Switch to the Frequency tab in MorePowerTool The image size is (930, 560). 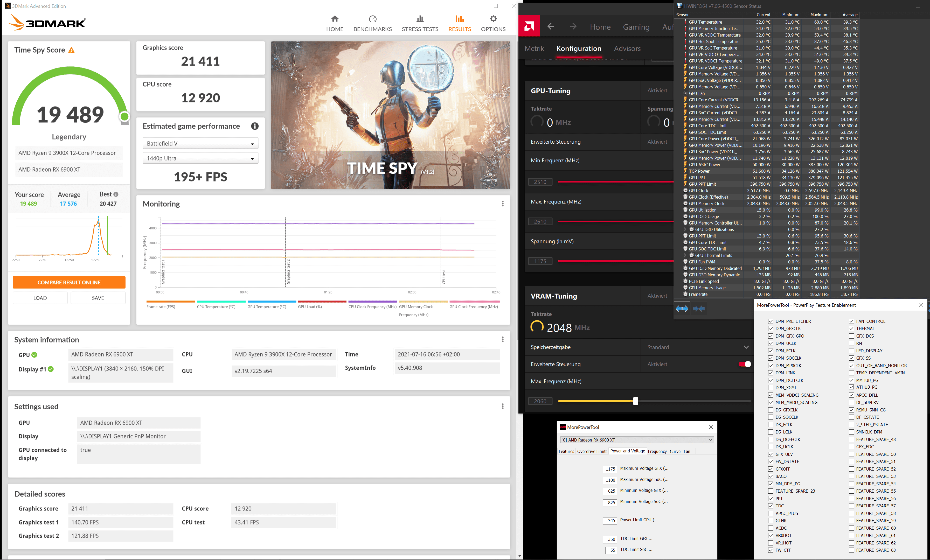click(x=657, y=451)
